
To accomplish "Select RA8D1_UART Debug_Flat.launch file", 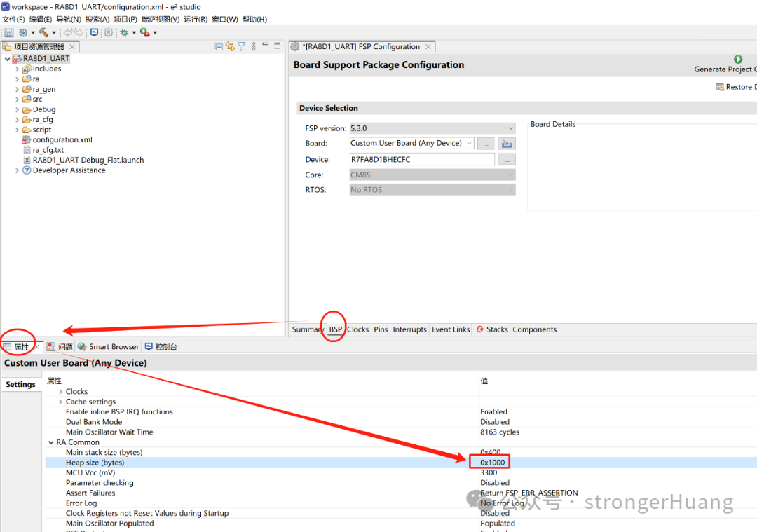I will coord(88,160).
